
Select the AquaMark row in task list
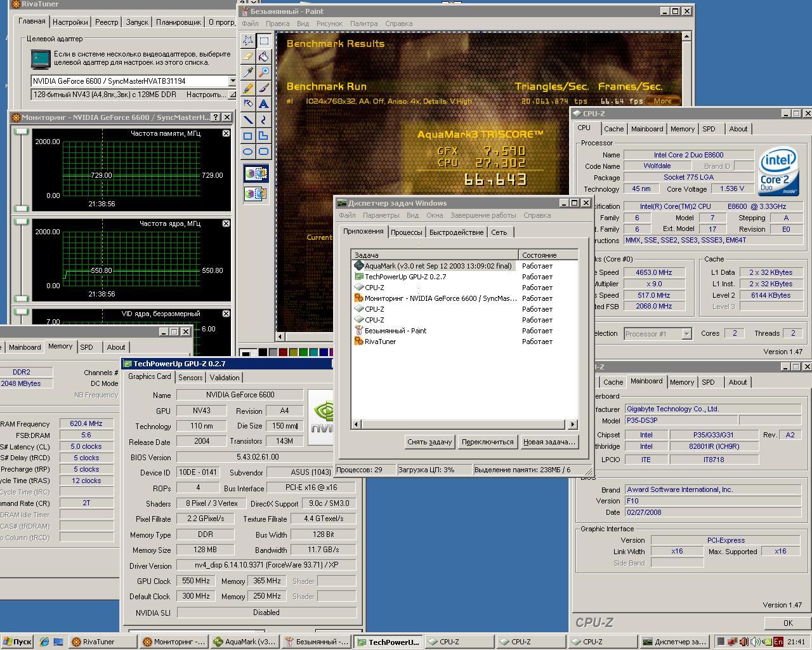(x=464, y=266)
